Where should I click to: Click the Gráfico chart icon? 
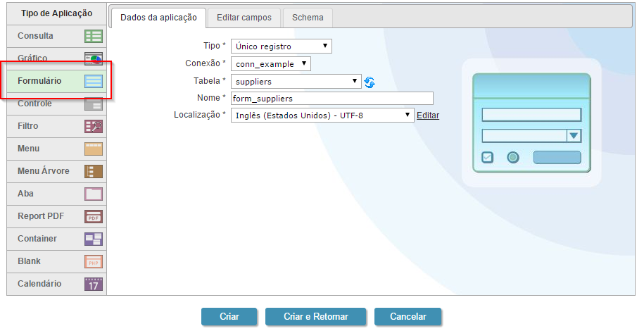pyautogui.click(x=93, y=58)
